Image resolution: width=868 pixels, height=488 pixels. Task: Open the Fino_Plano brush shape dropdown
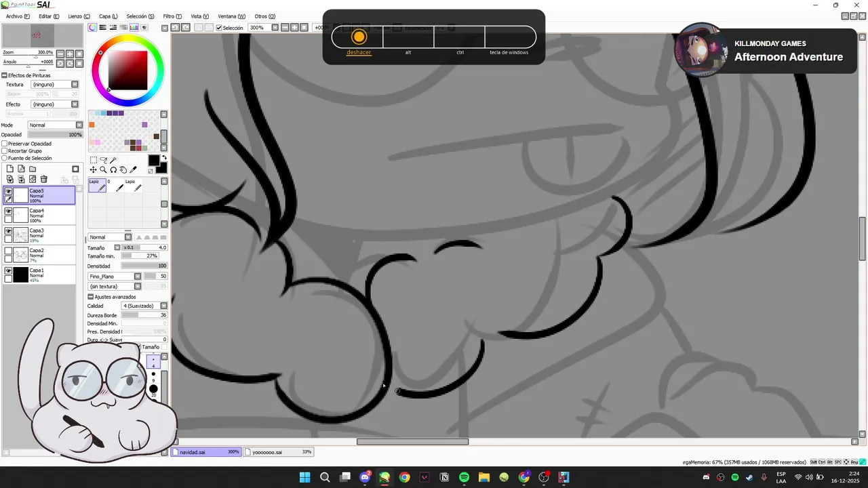click(x=115, y=277)
